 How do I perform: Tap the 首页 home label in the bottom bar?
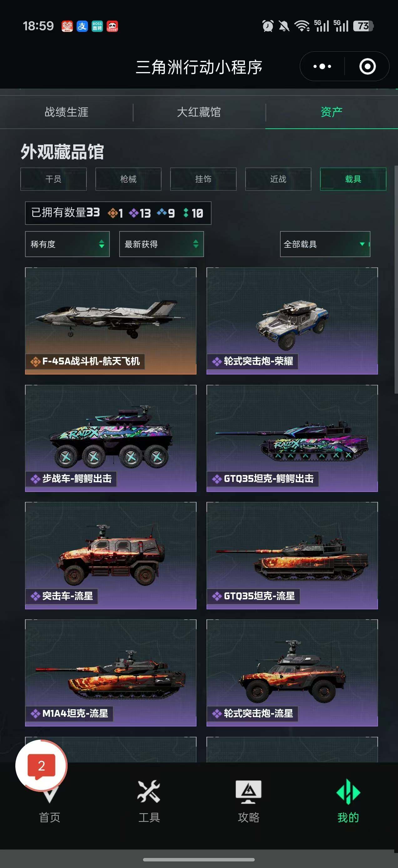[49, 817]
